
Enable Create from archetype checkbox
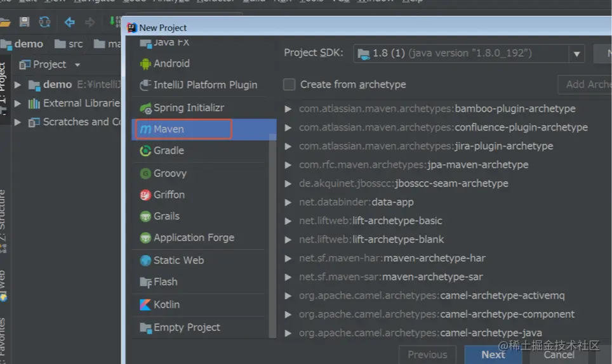coord(289,84)
